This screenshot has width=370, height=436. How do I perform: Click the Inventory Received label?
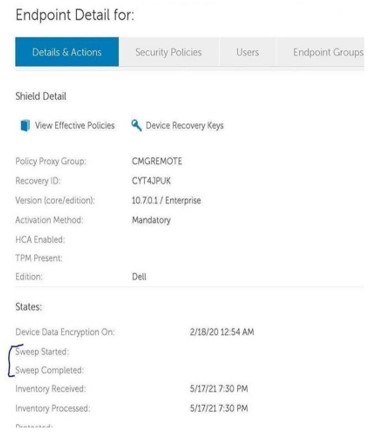point(51,389)
